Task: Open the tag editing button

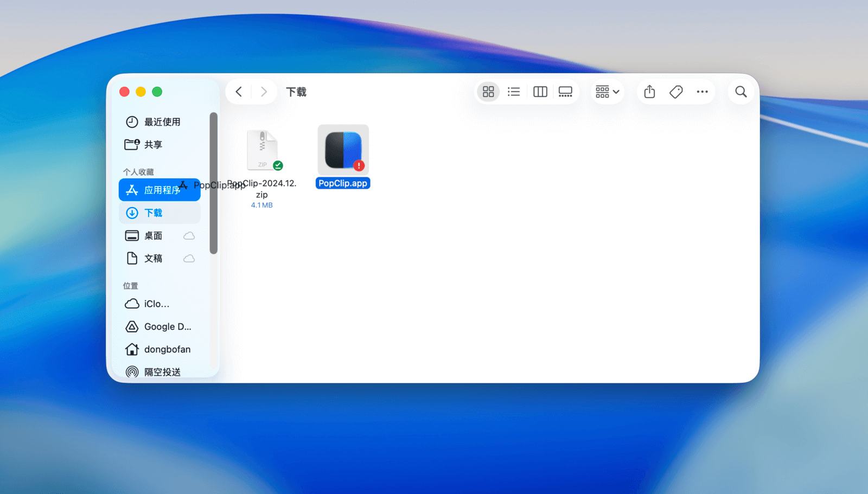Action: (676, 92)
